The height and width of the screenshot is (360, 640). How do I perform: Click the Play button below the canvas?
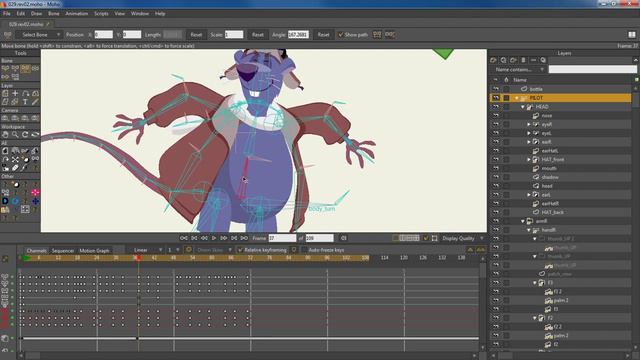click(x=213, y=238)
